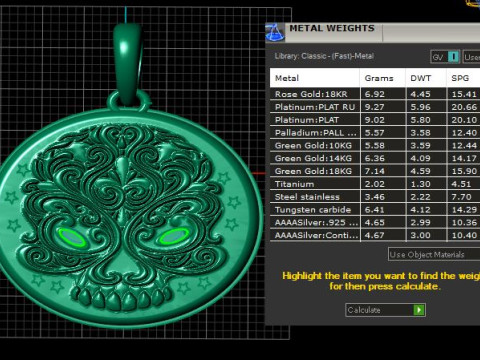This screenshot has width=480, height=360.
Task: Click grams value 7.14 for Green Gold:18KG
Action: pos(375,171)
